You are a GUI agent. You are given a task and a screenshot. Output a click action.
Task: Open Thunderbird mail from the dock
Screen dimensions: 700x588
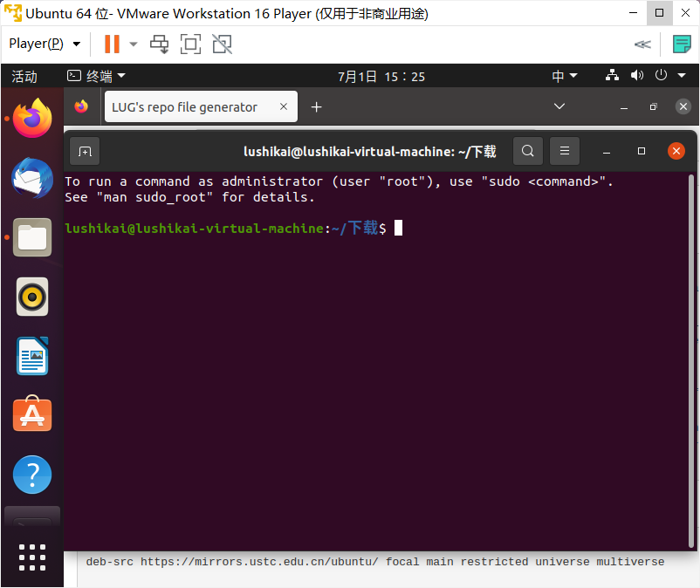pyautogui.click(x=32, y=178)
